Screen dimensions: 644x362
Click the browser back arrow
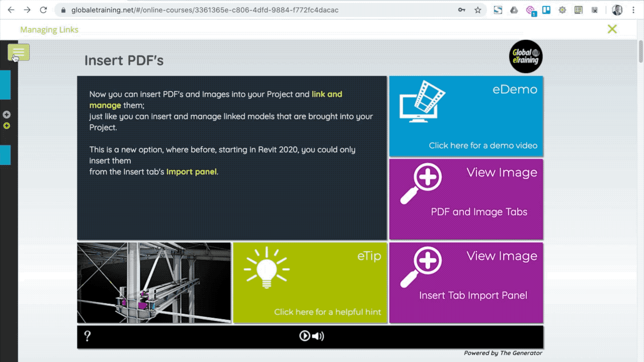point(11,10)
